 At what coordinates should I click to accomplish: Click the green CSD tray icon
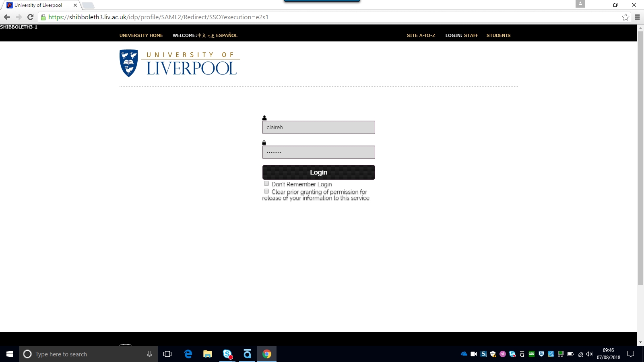tap(532, 354)
